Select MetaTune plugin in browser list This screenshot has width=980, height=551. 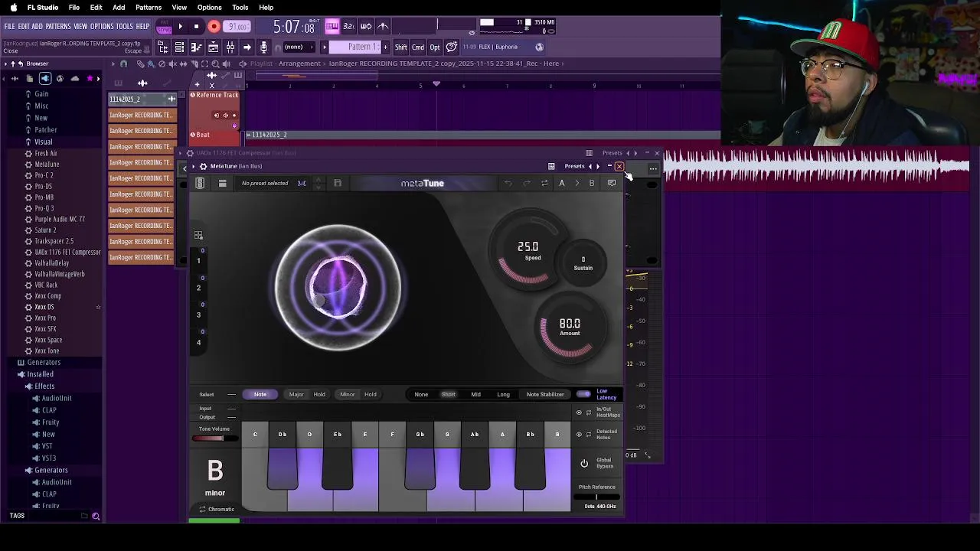click(x=47, y=164)
